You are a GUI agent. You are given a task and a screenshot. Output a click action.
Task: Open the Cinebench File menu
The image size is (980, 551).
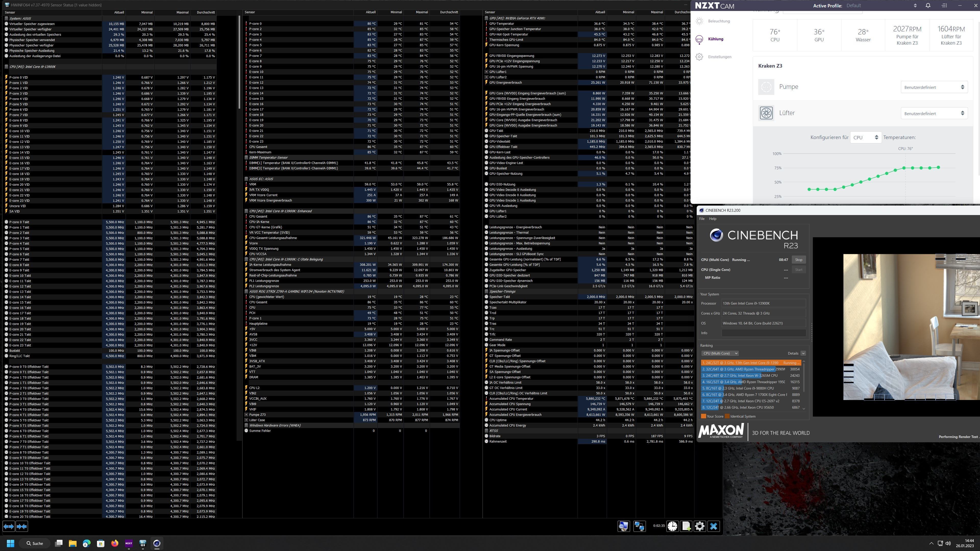pyautogui.click(x=702, y=219)
